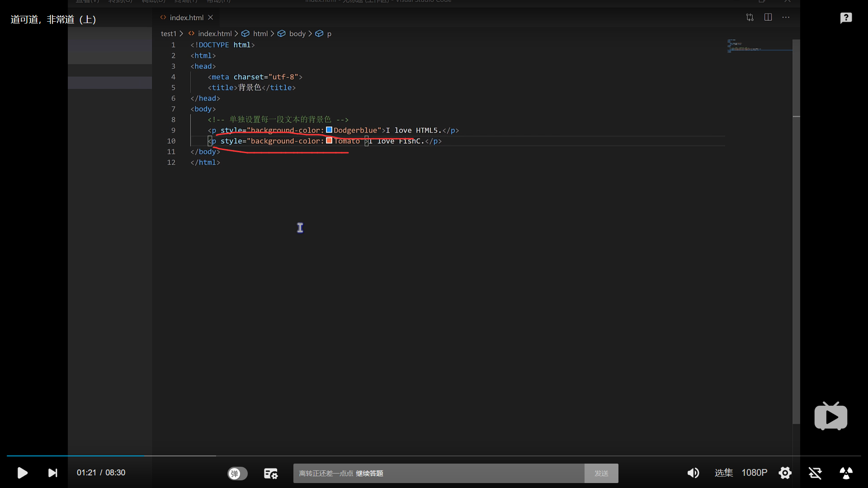Click the danmaku text input field
Screen dimensions: 868x488
point(439,473)
